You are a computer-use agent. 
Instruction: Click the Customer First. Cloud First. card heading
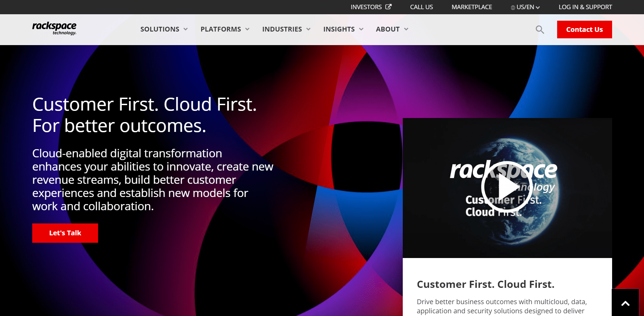tap(485, 284)
